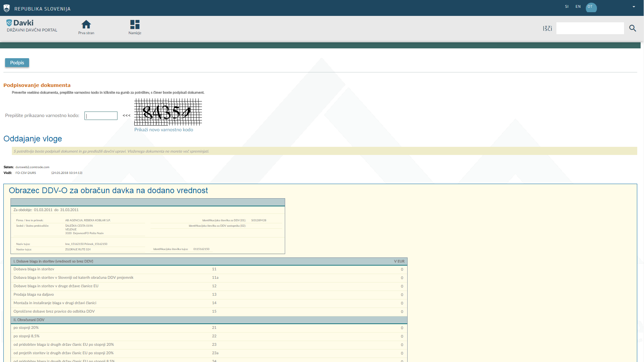644x362 pixels.
Task: Click the Slovenia coat of arms icon
Action: pyautogui.click(x=6, y=8)
